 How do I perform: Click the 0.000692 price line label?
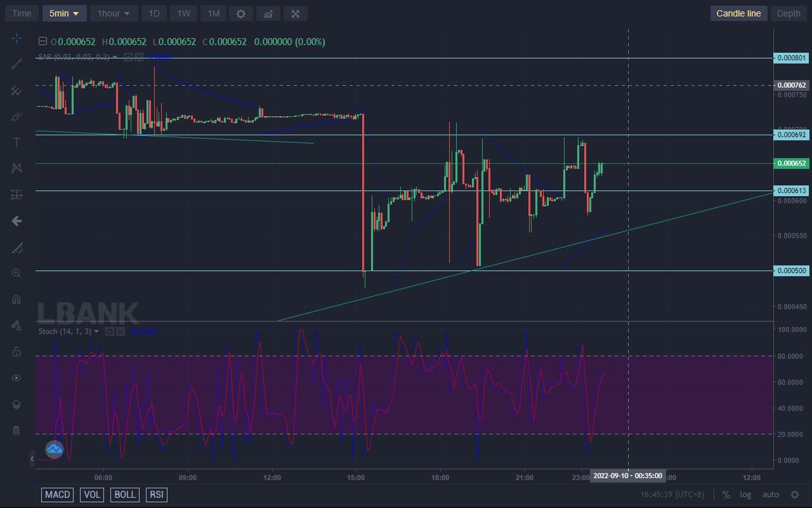pyautogui.click(x=791, y=135)
